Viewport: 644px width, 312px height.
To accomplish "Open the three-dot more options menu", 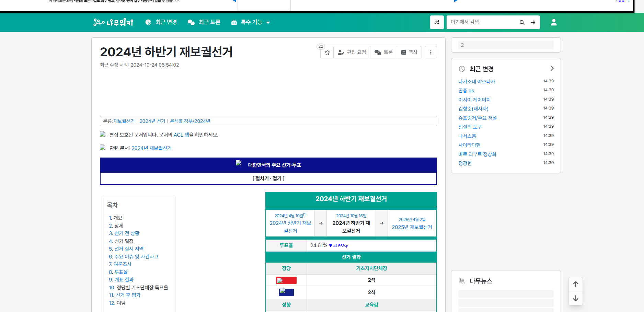I will [x=431, y=52].
